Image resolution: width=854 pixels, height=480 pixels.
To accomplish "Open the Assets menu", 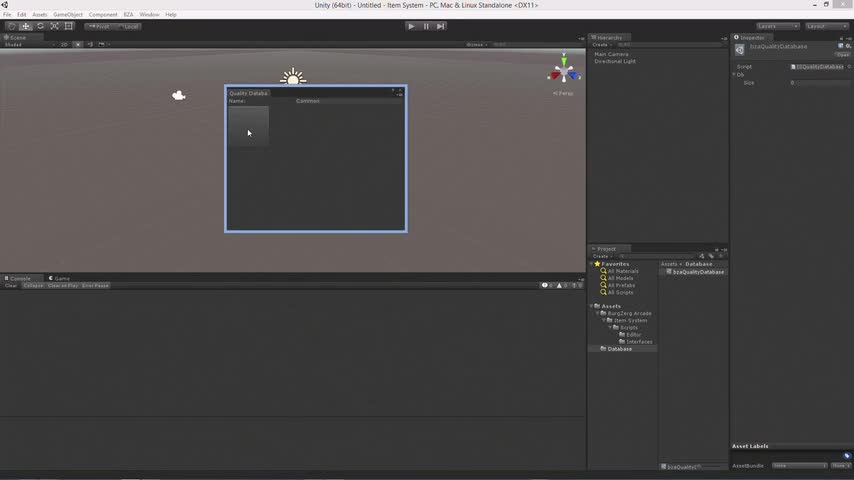I will (40, 15).
